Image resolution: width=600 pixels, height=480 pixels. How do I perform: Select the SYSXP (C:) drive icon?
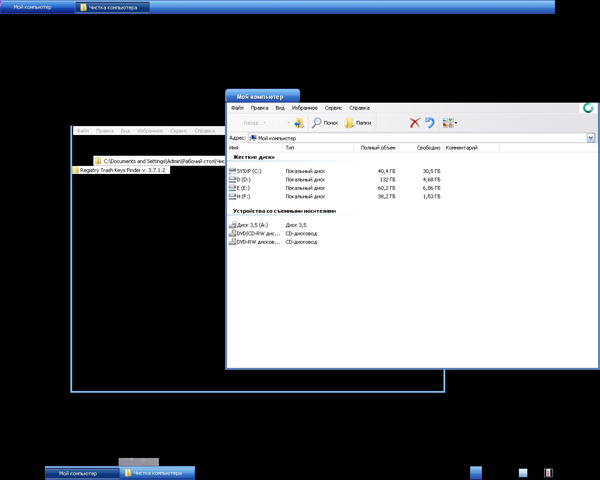point(232,171)
